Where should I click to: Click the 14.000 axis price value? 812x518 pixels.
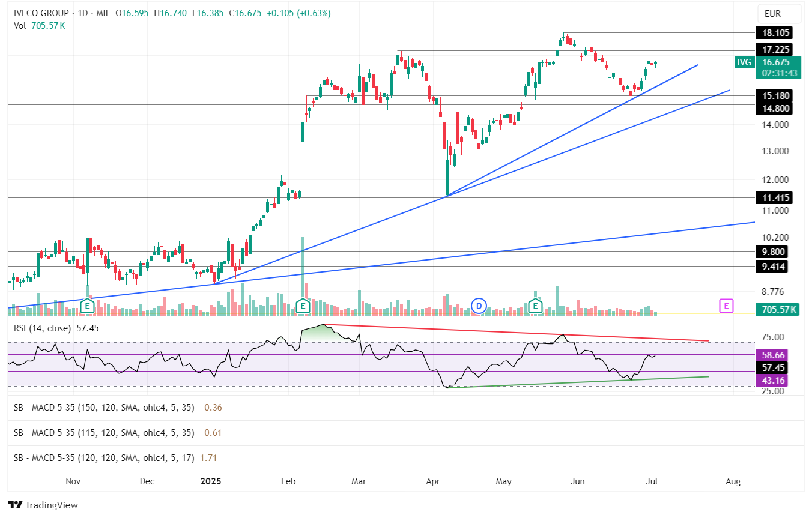tap(775, 125)
